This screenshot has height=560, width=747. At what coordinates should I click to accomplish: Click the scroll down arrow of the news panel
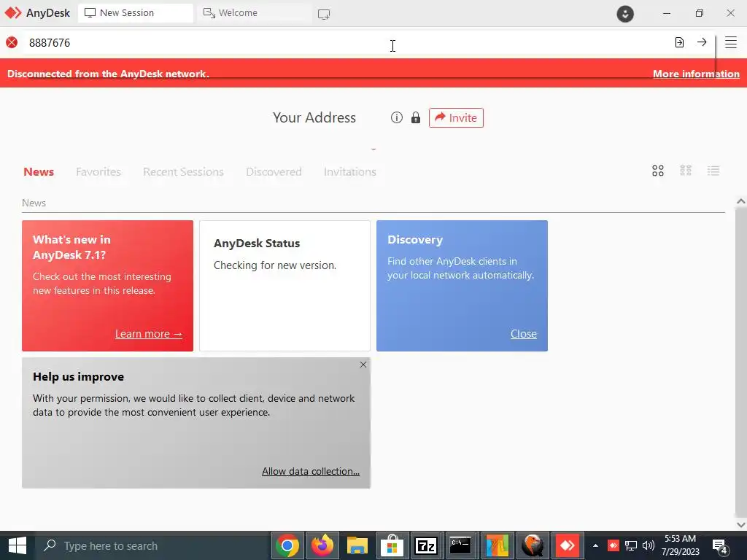click(741, 525)
